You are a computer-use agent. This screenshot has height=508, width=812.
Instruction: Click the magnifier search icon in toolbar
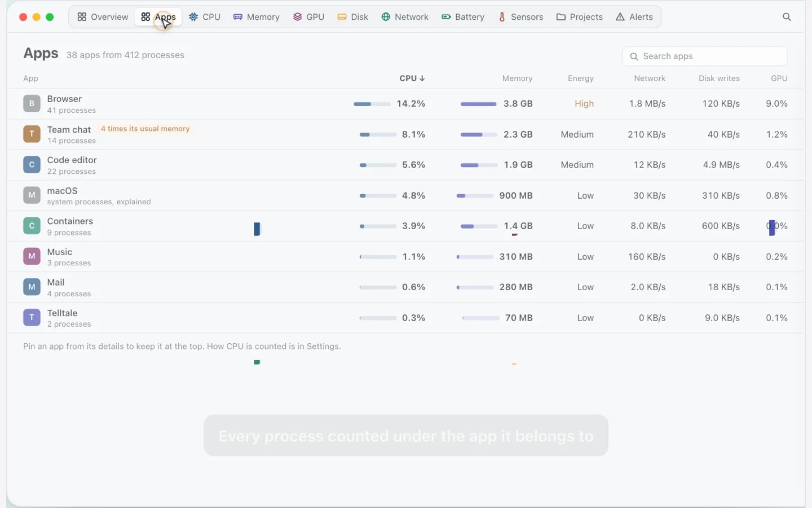coord(787,17)
